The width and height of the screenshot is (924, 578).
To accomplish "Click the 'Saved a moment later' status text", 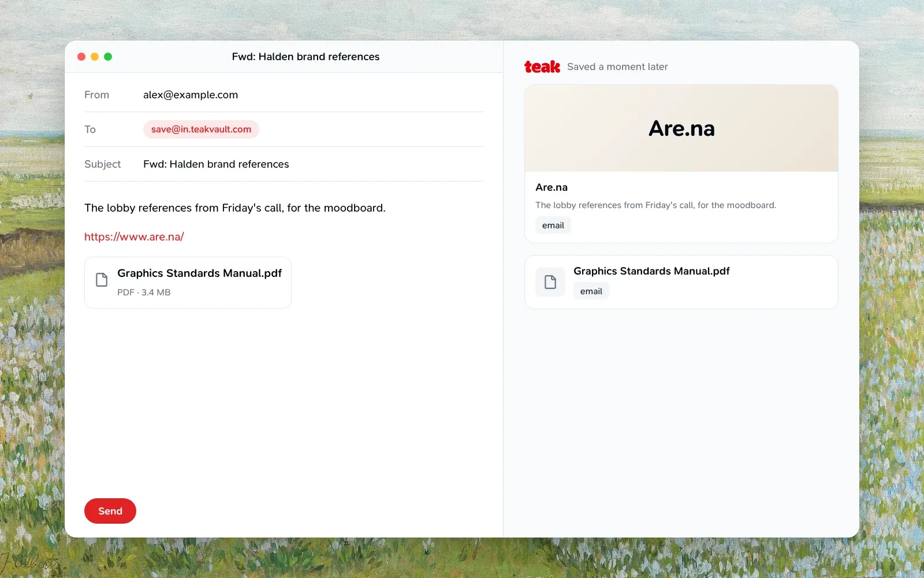I will (x=617, y=67).
